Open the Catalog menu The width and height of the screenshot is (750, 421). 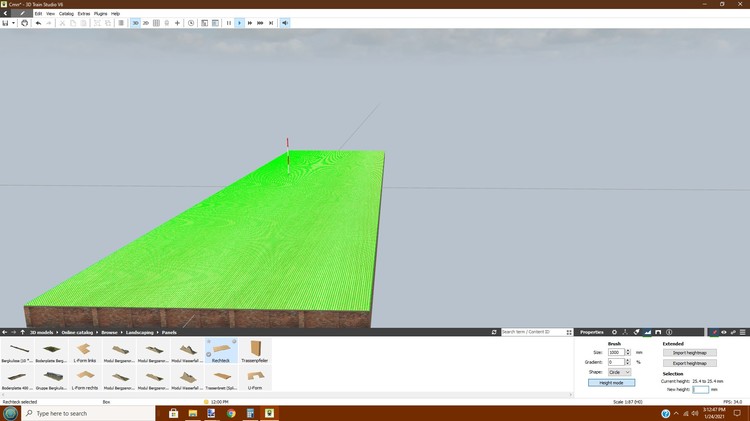pos(66,13)
